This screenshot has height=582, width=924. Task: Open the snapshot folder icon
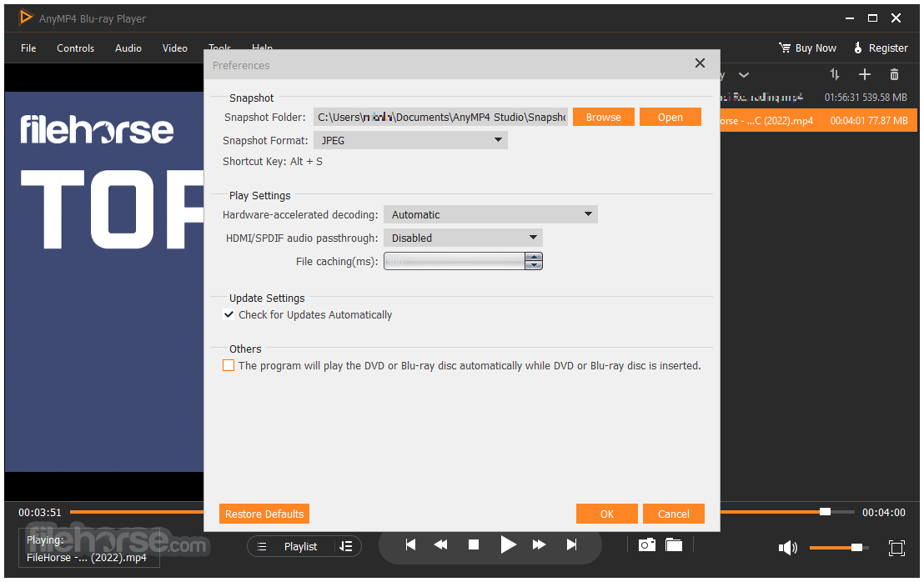click(674, 544)
